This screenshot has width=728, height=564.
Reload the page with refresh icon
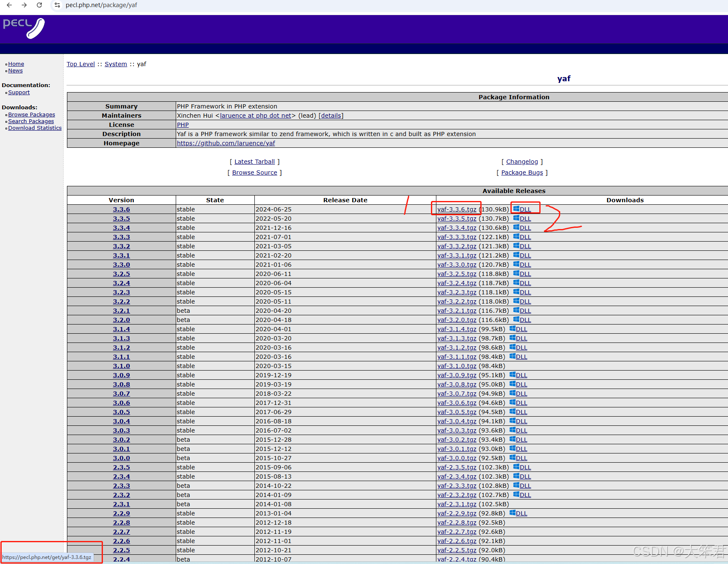[39, 5]
